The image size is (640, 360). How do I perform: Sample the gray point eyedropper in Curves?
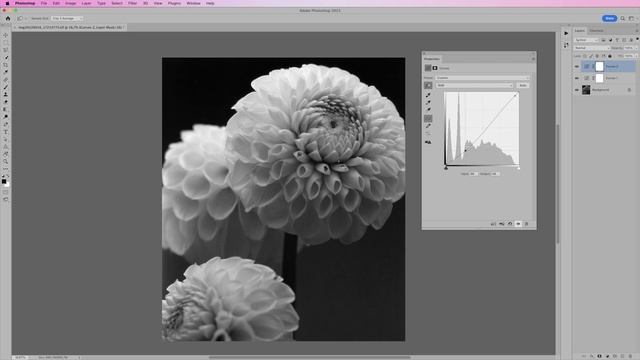428,102
